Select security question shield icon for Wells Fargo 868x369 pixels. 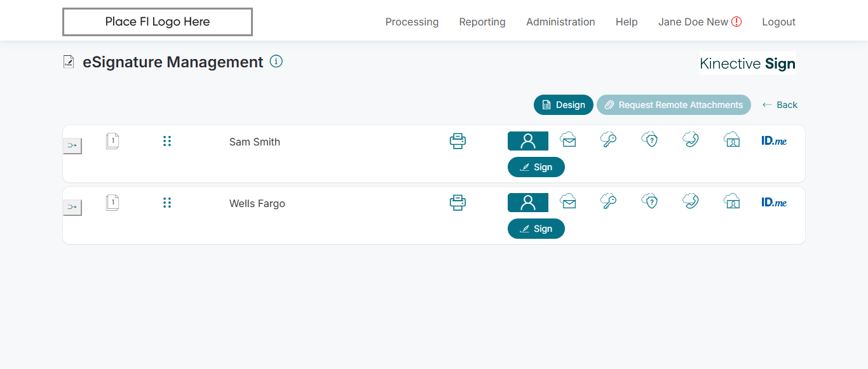(649, 202)
